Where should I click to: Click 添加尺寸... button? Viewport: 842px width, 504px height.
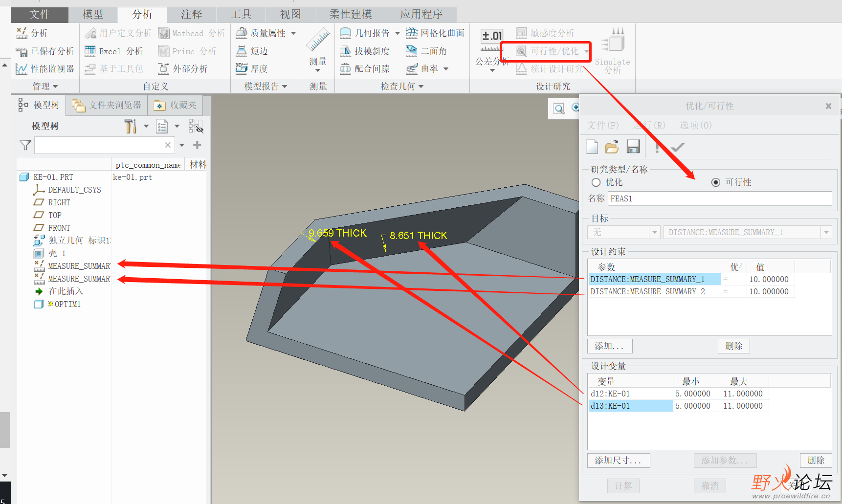tap(619, 460)
